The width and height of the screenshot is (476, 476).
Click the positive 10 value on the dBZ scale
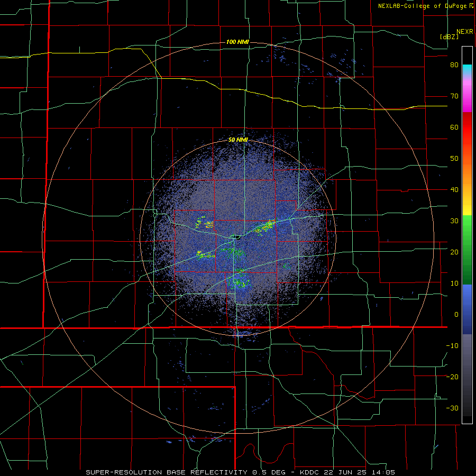(x=454, y=283)
